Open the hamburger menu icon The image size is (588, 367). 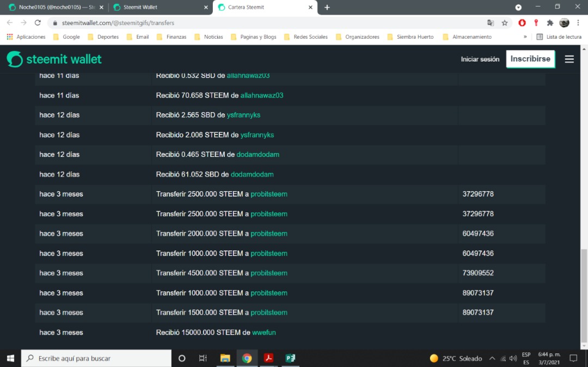click(569, 59)
